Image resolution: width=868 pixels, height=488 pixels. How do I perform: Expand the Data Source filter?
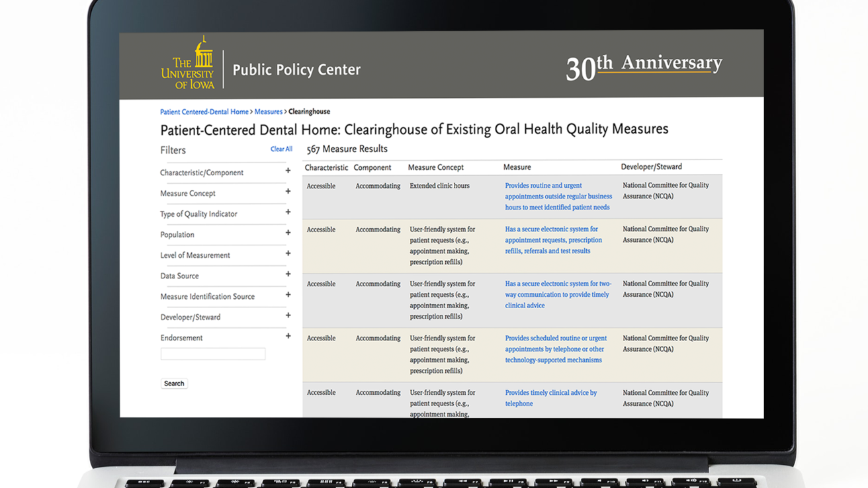click(288, 274)
